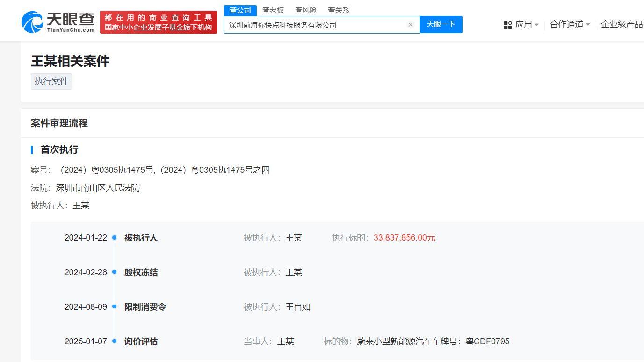644x362 pixels.
Task: Click the name 王自如
Action: click(x=298, y=307)
